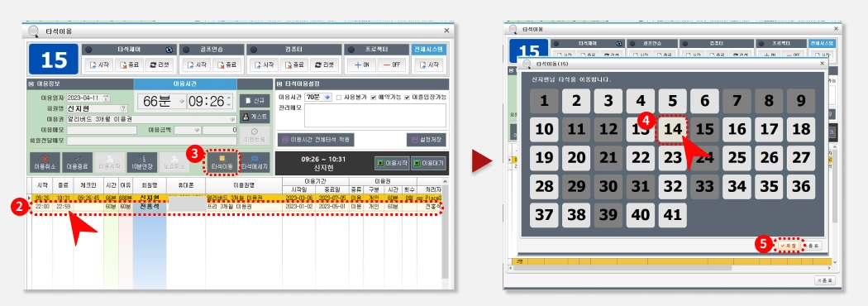Toggle the 이름입장가능 checkbox

pos(408,98)
